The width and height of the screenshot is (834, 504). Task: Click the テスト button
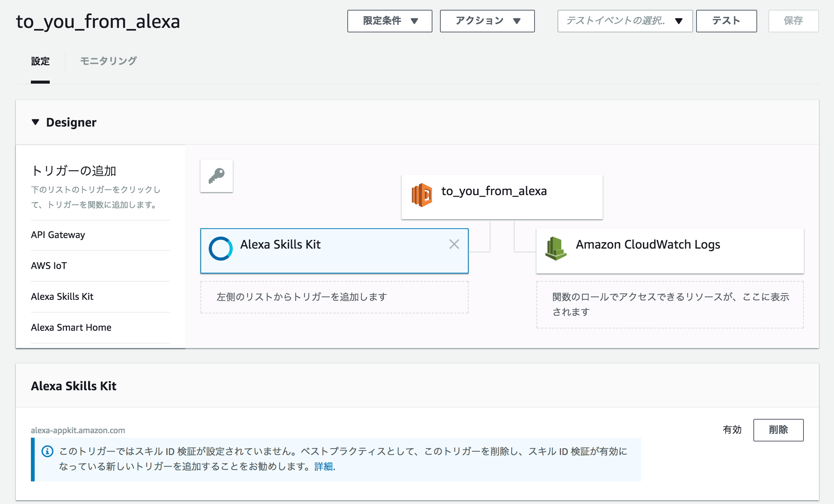point(726,21)
